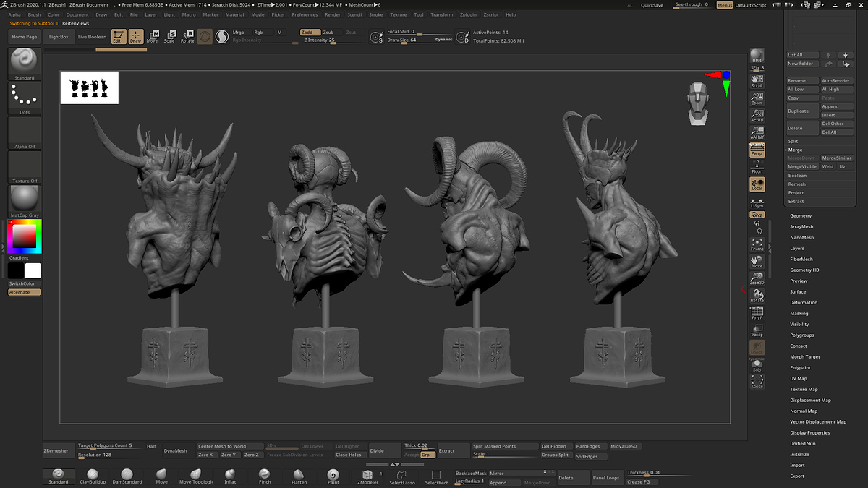Toggle Local symmetry button

click(x=757, y=185)
